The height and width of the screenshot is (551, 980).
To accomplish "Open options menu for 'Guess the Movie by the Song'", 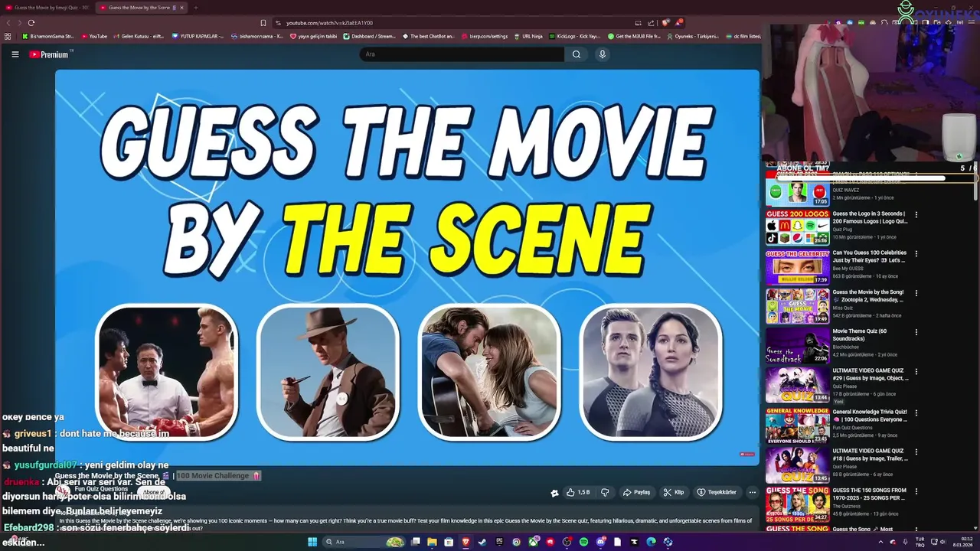I will pyautogui.click(x=916, y=293).
